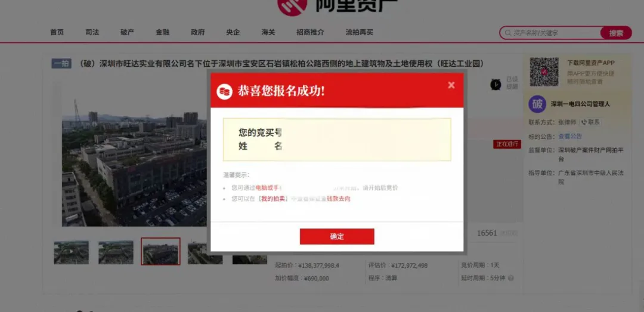Click the 竞价周期：1天 text
644x312 pixels.
click(x=480, y=265)
